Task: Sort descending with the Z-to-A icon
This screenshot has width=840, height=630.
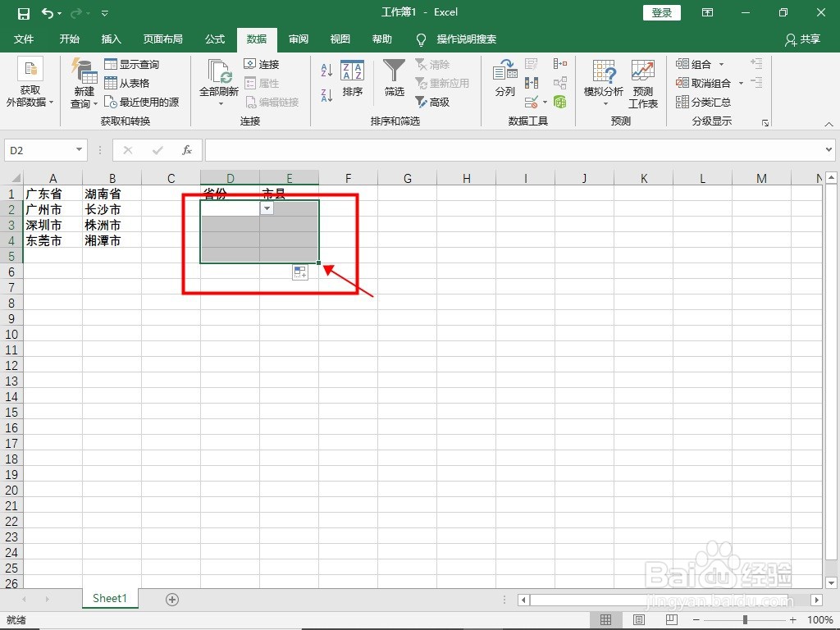Action: (x=326, y=95)
